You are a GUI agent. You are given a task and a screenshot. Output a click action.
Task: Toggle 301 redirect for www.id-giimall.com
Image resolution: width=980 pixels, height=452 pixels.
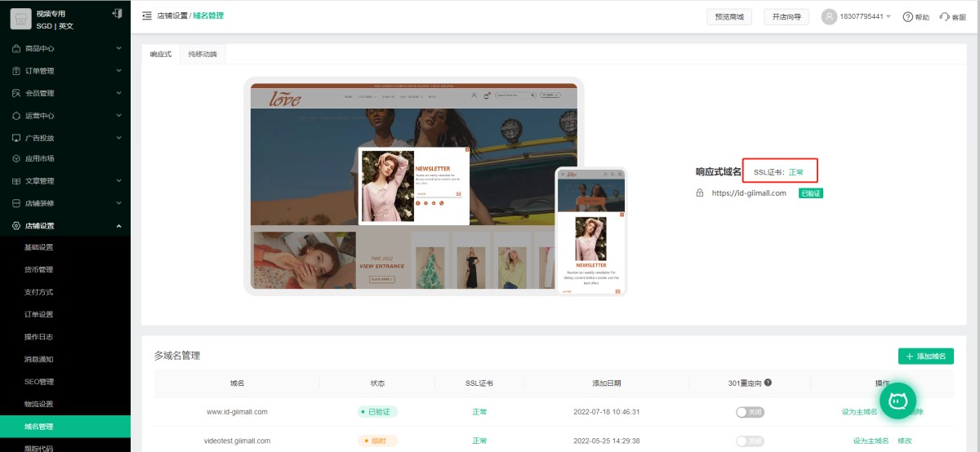[749, 412]
